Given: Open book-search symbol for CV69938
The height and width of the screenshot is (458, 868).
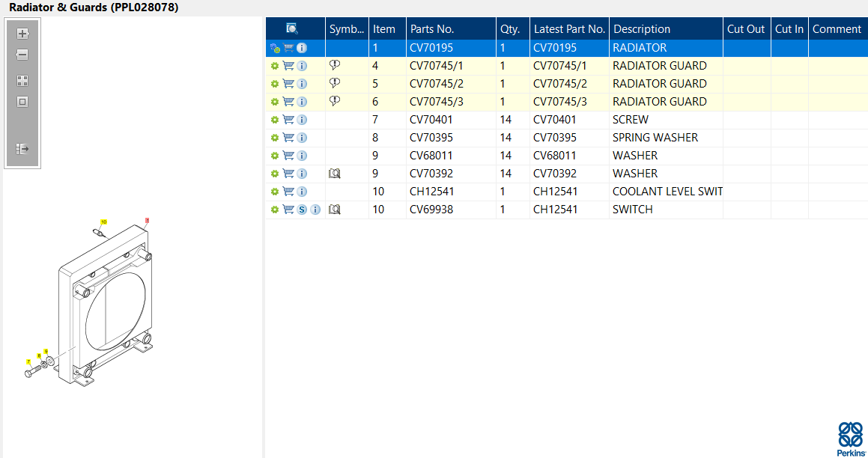Looking at the screenshot, I should pos(334,210).
